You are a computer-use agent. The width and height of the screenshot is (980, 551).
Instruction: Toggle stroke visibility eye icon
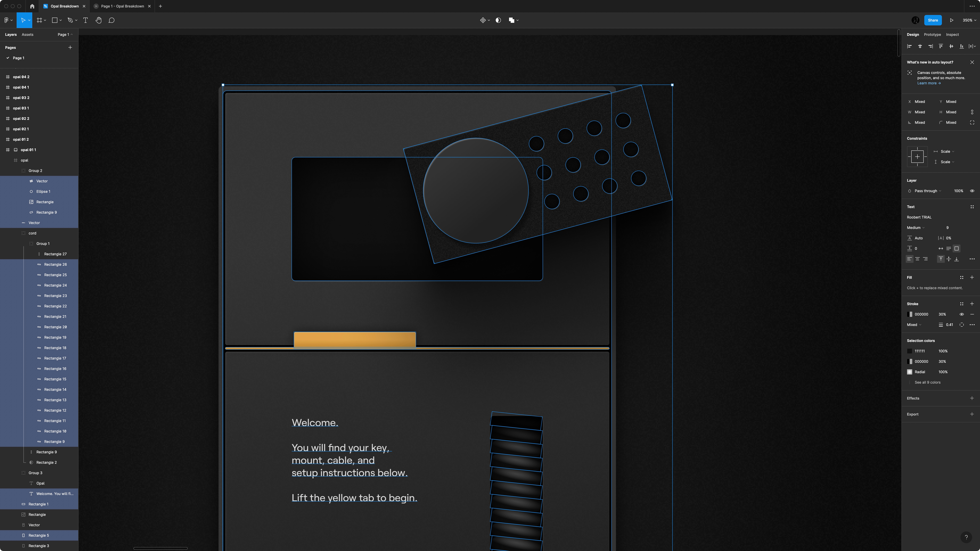click(961, 314)
